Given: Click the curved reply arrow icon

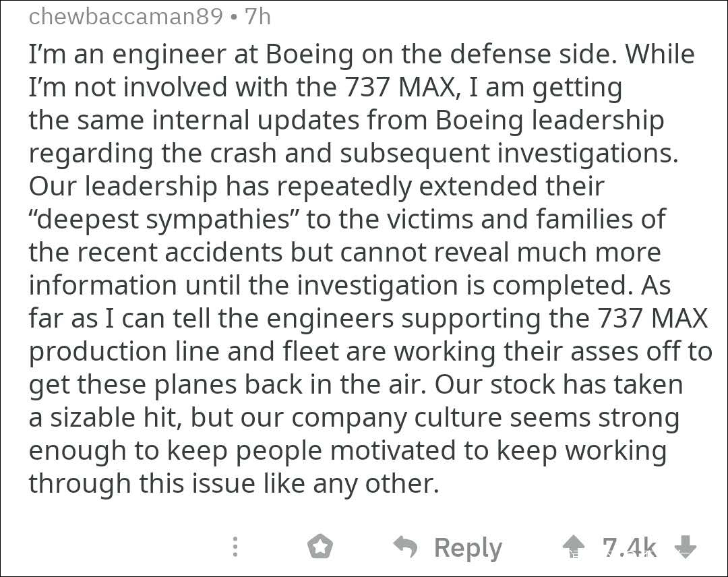Looking at the screenshot, I should click(x=406, y=547).
